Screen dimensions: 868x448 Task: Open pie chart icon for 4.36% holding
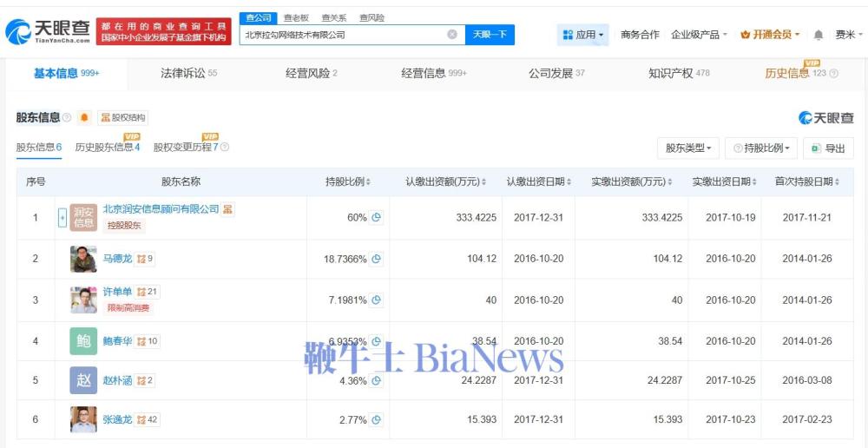click(377, 380)
